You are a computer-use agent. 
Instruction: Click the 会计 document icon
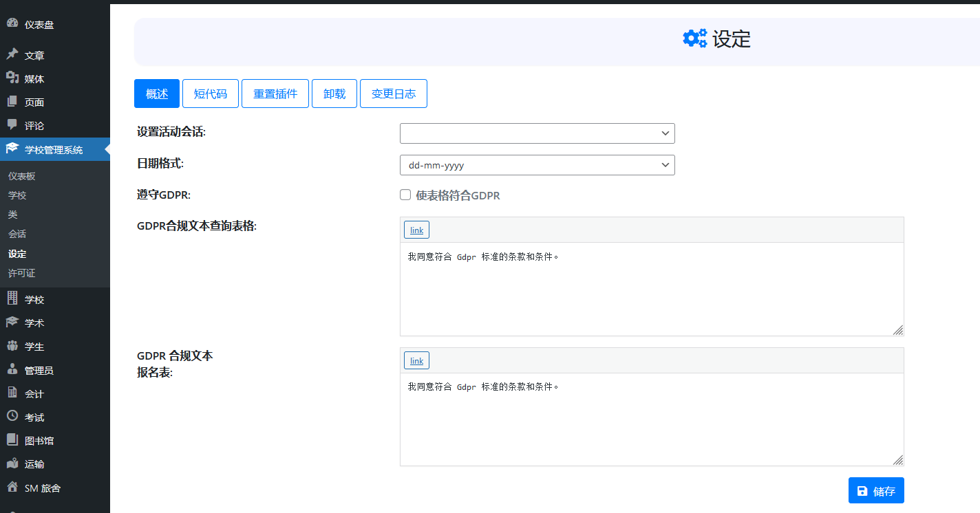point(12,393)
